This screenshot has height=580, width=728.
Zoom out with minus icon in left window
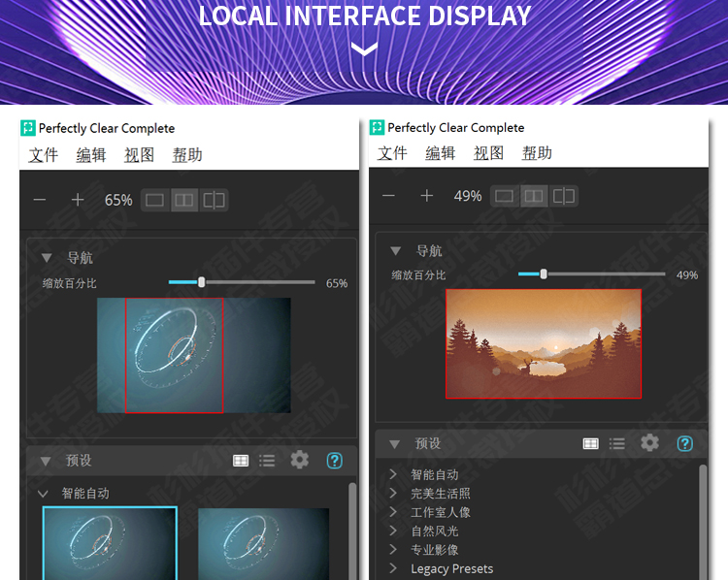[x=40, y=200]
